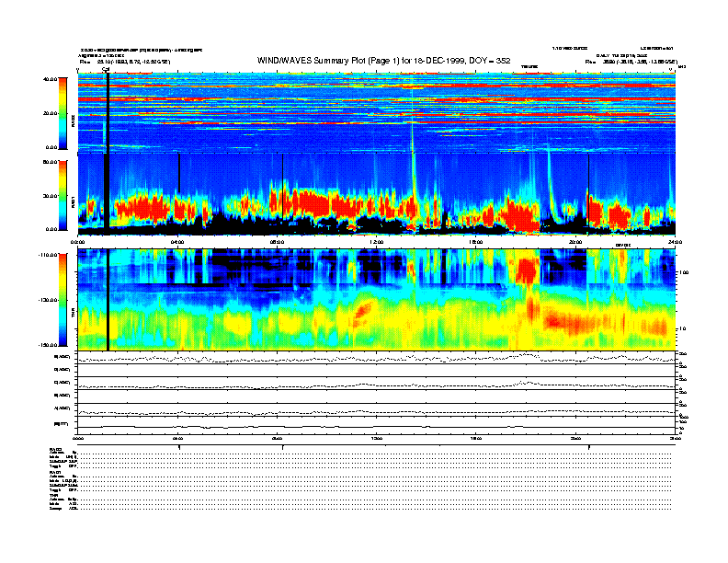The image size is (728, 563).
Task: Click 16:00 label on bottom time axis
Action: tap(476, 438)
